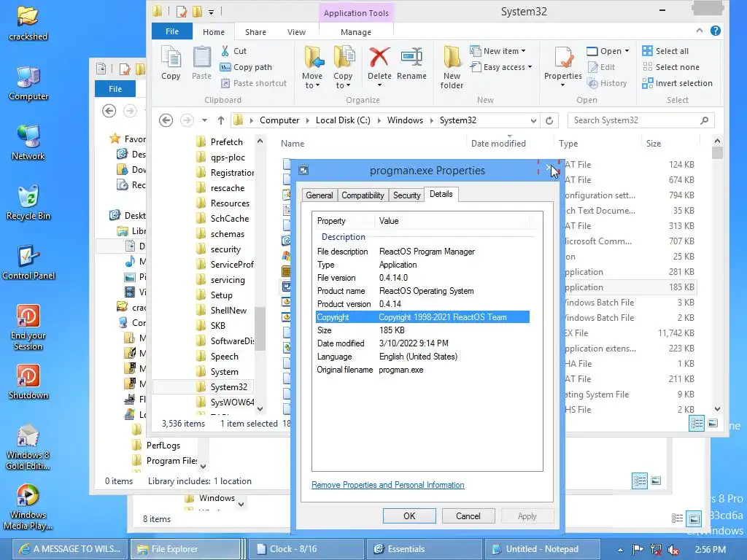Select the Prefetch folder in the tree
This screenshot has width=747, height=560.
coord(226,142)
